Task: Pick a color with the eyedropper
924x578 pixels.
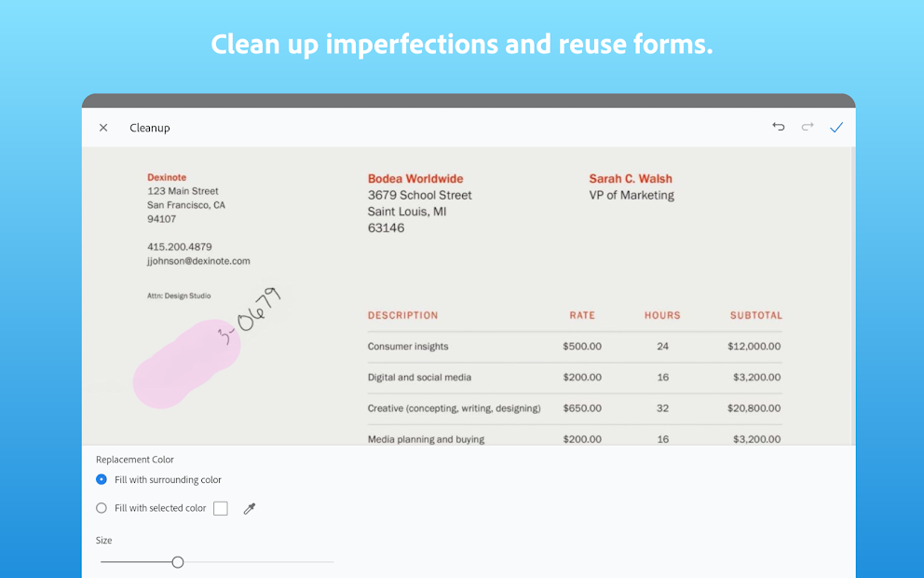Action: click(x=250, y=508)
